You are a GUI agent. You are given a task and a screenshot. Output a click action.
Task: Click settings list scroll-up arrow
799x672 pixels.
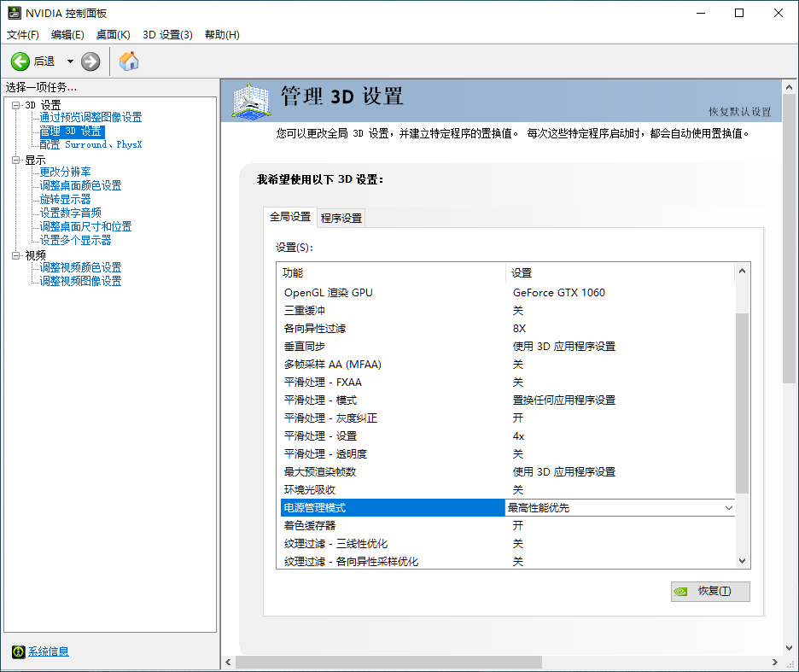click(x=743, y=272)
